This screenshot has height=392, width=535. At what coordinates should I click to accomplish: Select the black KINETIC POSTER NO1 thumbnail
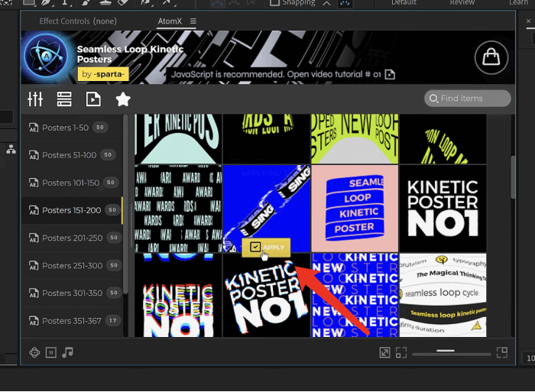[x=443, y=209]
